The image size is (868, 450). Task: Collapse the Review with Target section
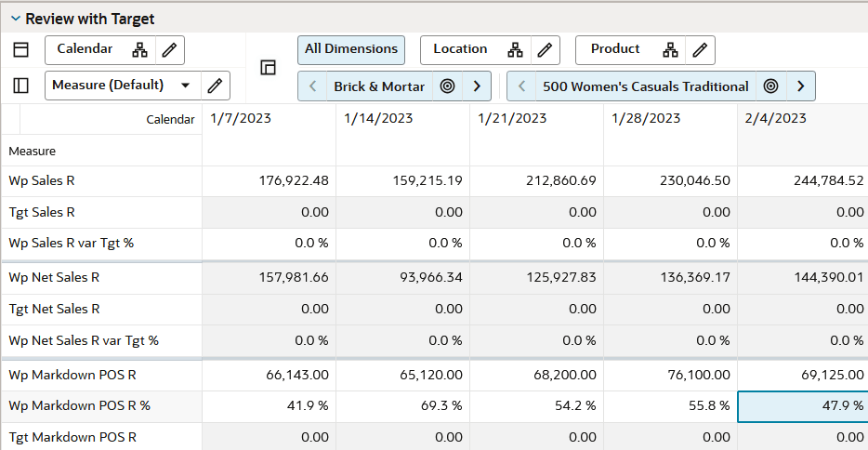point(15,19)
